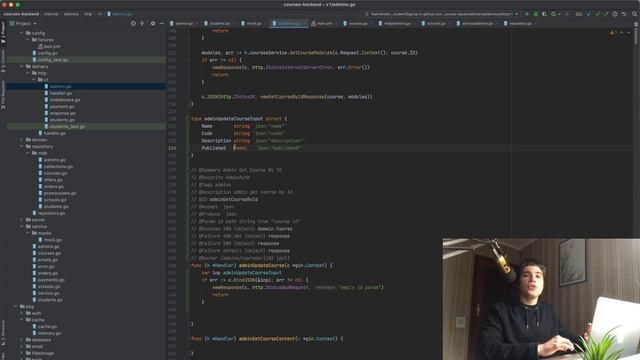Expand the domain folder
Image resolution: width=640 pixels, height=360 pixels.
coord(22,140)
